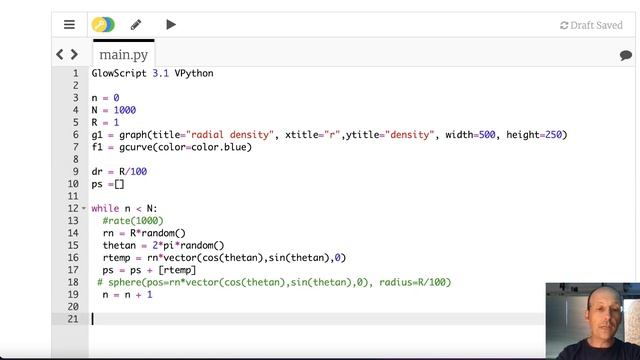Place cursor on empty line 21
640x360 pixels.
pos(316,319)
